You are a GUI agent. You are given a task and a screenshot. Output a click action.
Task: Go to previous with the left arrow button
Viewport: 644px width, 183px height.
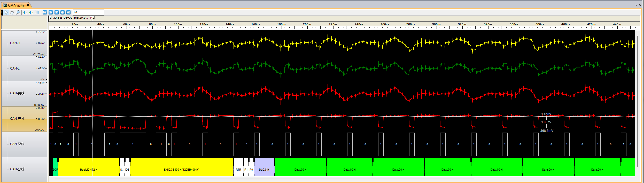(51, 12)
